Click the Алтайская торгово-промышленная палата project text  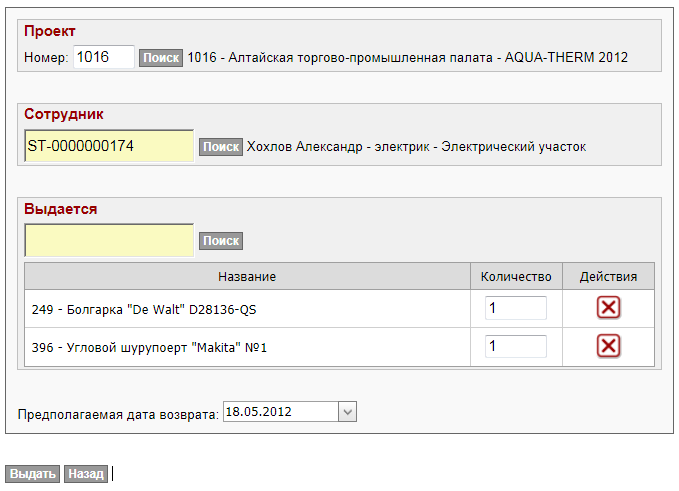pos(407,58)
